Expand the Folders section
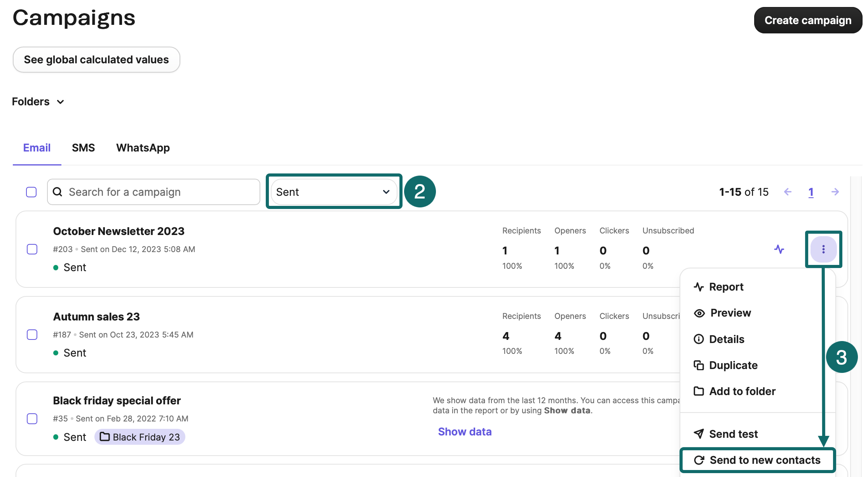Viewport: 868px width, 477px height. [38, 102]
